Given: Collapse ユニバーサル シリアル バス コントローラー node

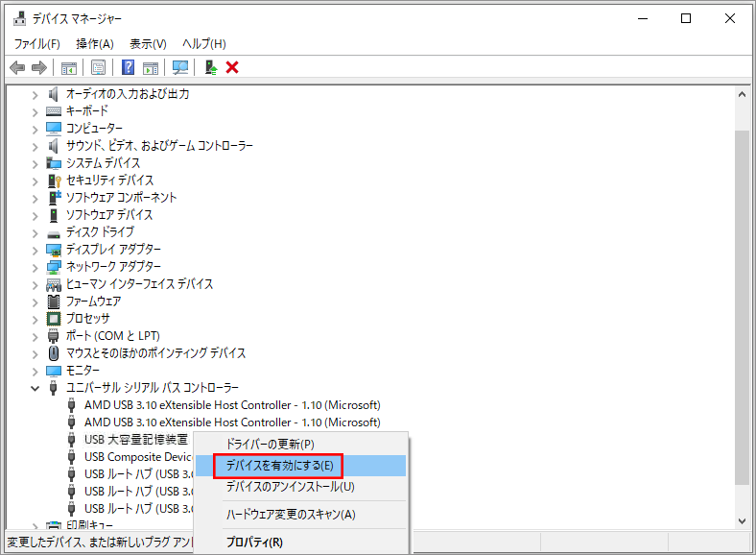Looking at the screenshot, I should pos(35,388).
